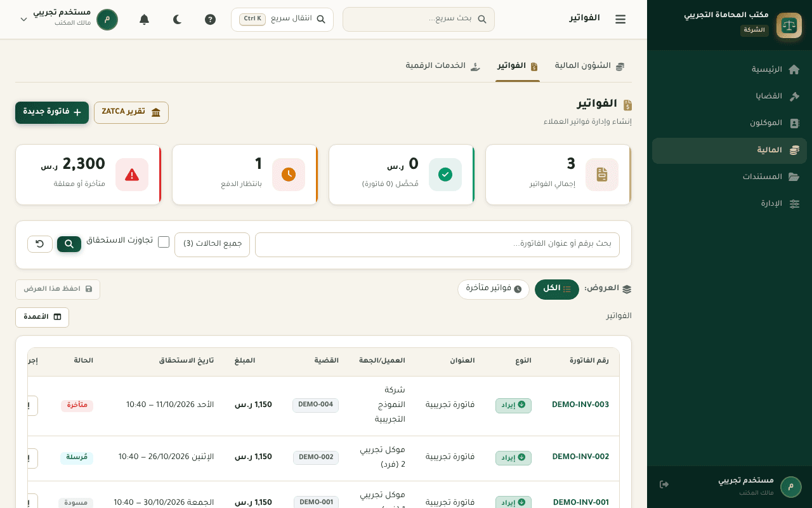Go to الرئيسية in the sidebar
The image size is (812, 508).
(730, 69)
